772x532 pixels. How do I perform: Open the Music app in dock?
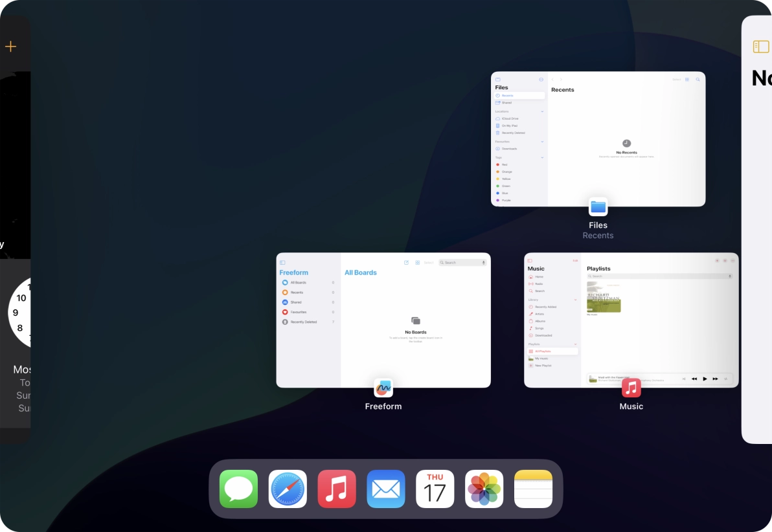pos(337,489)
